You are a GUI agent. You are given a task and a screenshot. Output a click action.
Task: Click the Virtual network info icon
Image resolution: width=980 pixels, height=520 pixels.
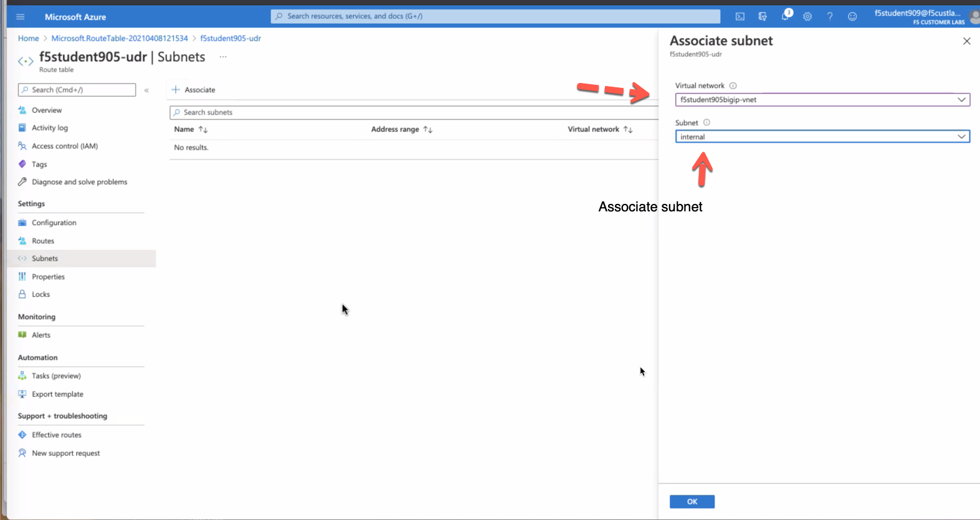[733, 86]
